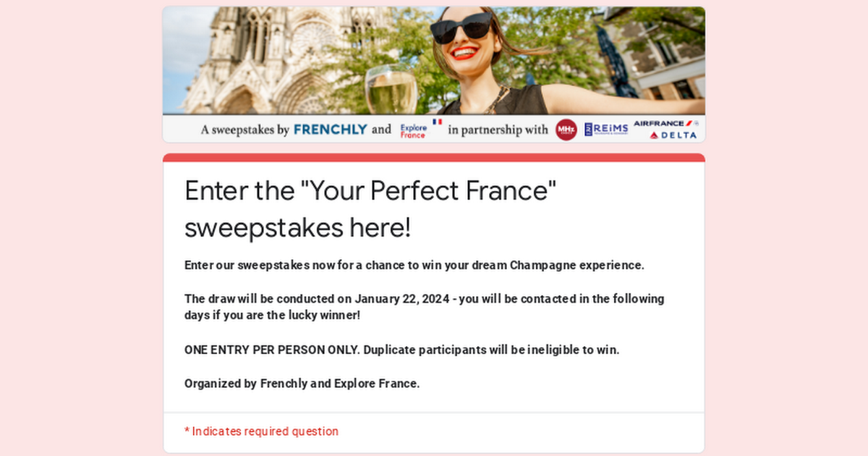Click the Air France logo

(665, 123)
